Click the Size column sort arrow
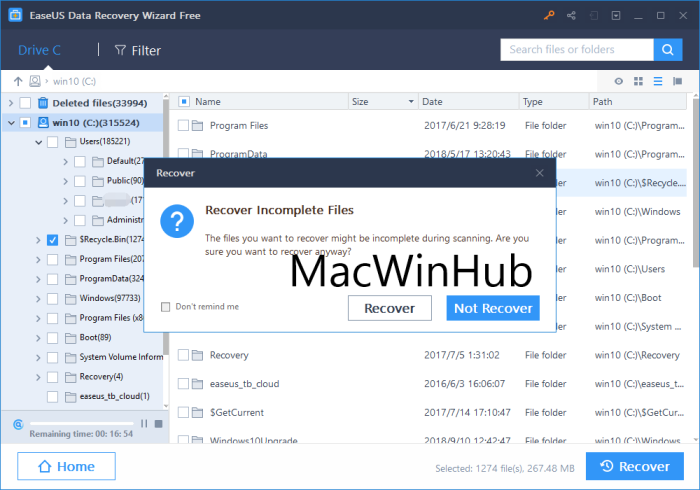700x490 pixels. tap(411, 102)
